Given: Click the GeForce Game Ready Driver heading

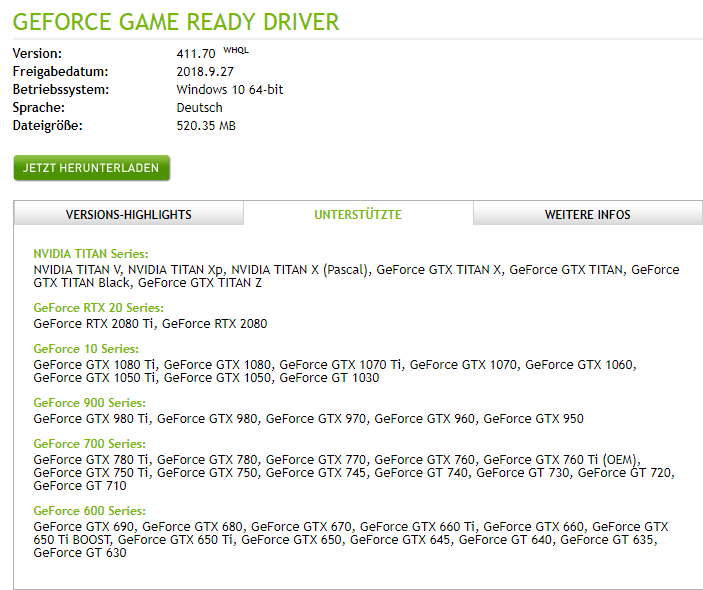Looking at the screenshot, I should point(176,22).
